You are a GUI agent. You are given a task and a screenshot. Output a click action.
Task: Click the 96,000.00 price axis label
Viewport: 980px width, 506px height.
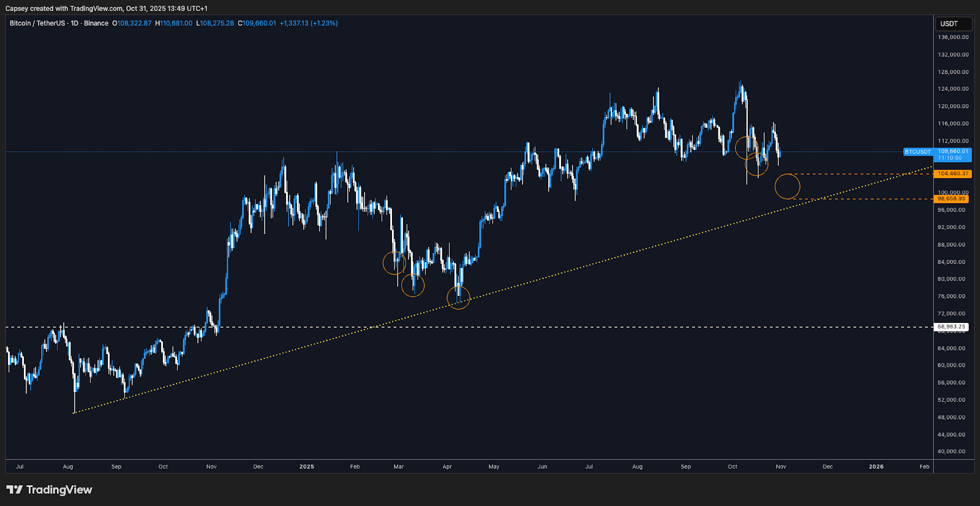[x=951, y=210]
